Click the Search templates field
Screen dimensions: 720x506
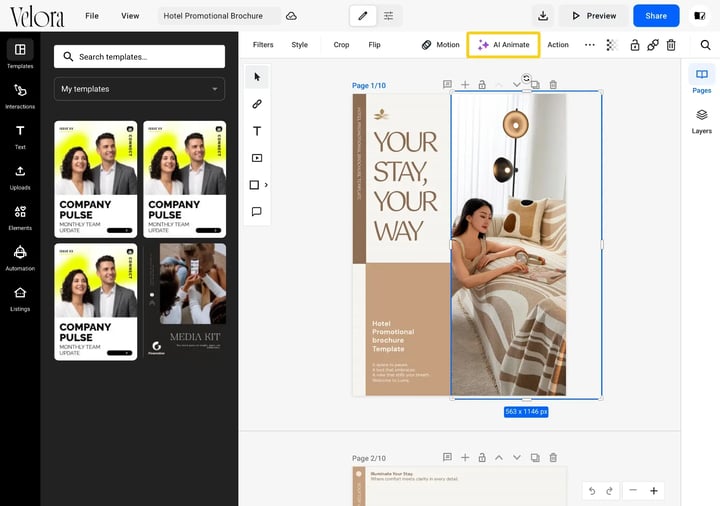139,56
